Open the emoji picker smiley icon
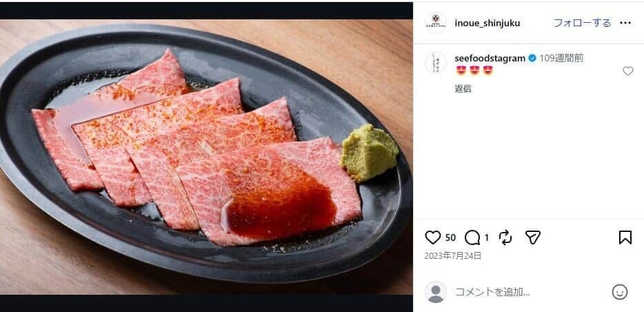This screenshot has width=644, height=312. 619,292
